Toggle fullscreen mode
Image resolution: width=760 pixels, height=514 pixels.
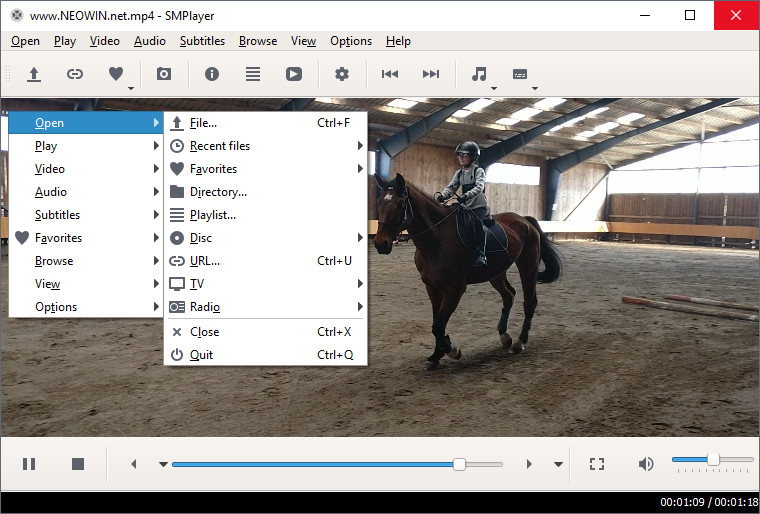click(597, 464)
